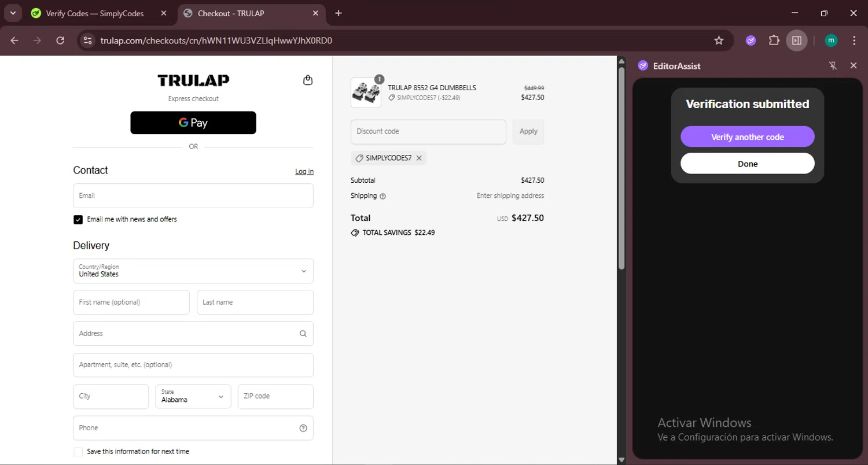Click the Discount code field

click(428, 132)
